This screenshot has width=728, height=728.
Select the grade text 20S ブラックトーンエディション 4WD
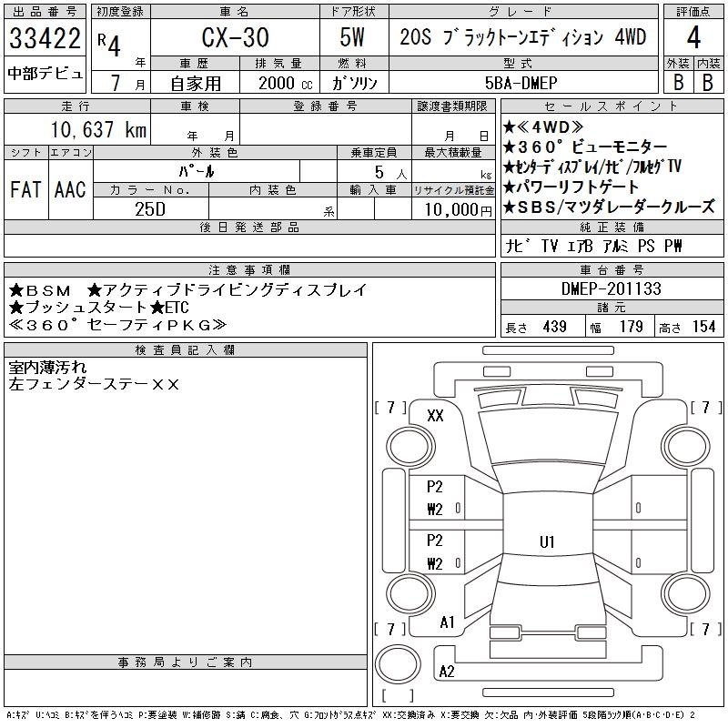point(522,36)
